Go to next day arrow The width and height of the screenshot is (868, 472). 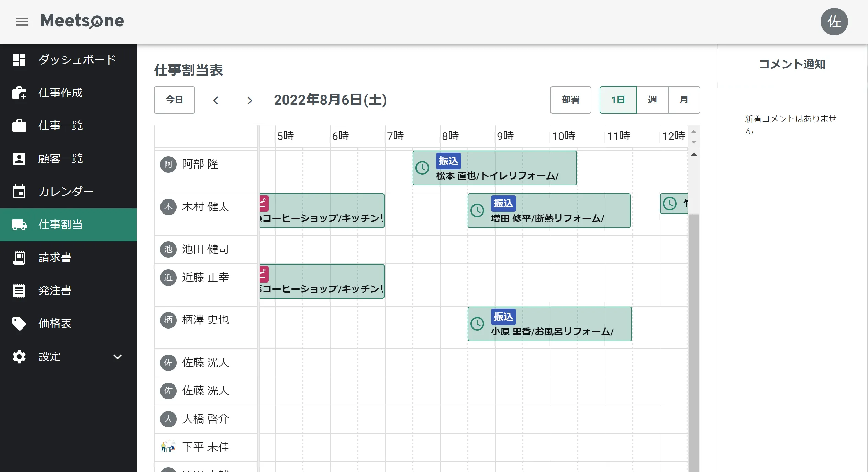pyautogui.click(x=249, y=100)
